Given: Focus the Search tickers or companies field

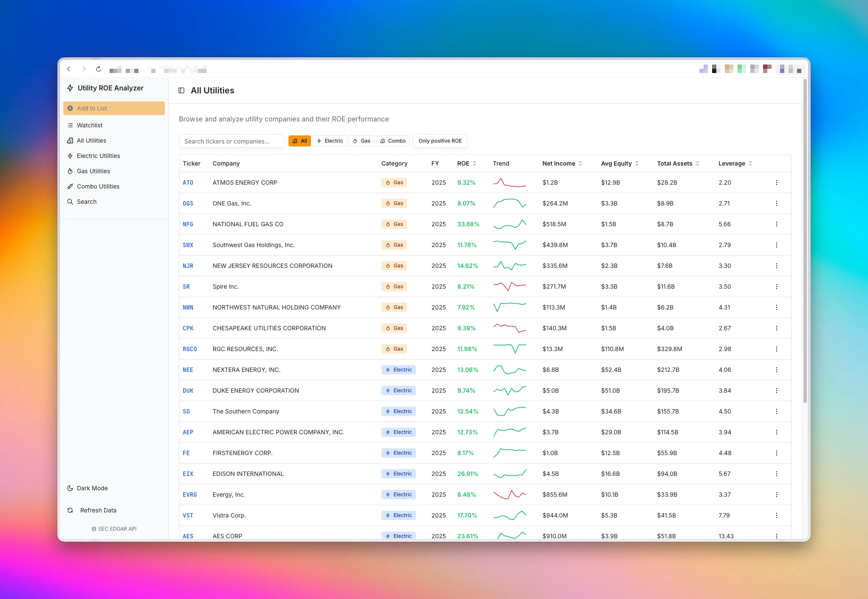Looking at the screenshot, I should point(232,141).
